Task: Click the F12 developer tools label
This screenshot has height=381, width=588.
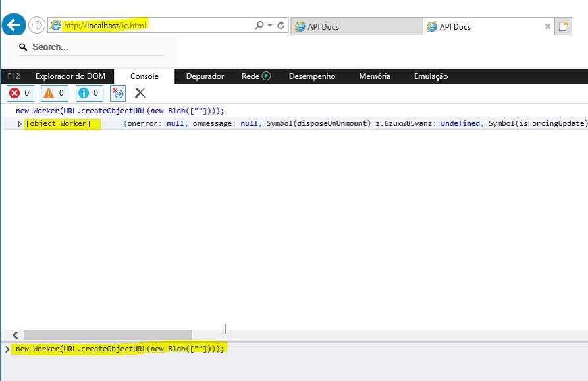Action: coord(14,76)
